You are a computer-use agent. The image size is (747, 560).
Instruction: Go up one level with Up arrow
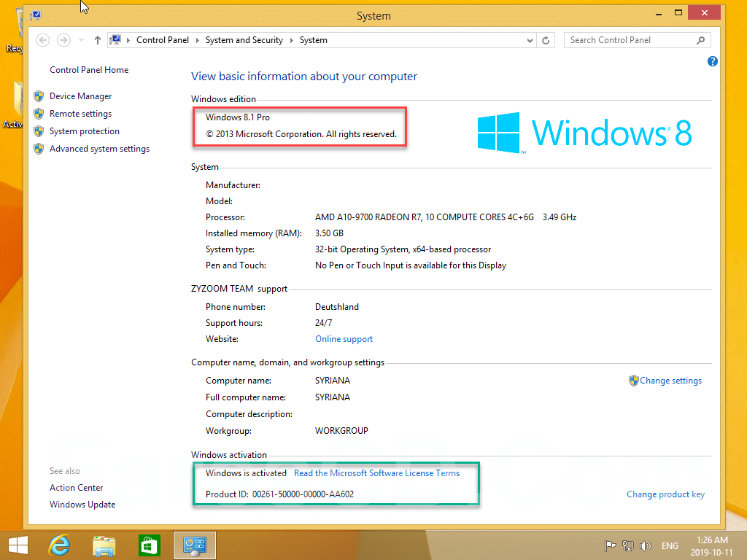[98, 41]
